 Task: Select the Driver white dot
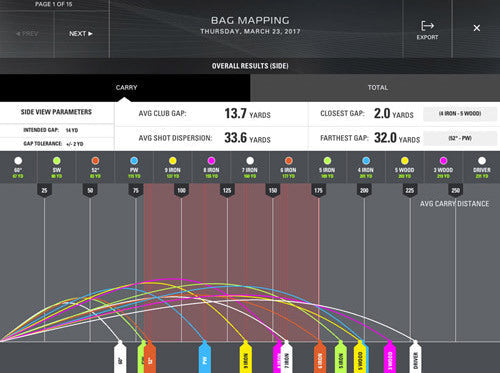pos(482,161)
